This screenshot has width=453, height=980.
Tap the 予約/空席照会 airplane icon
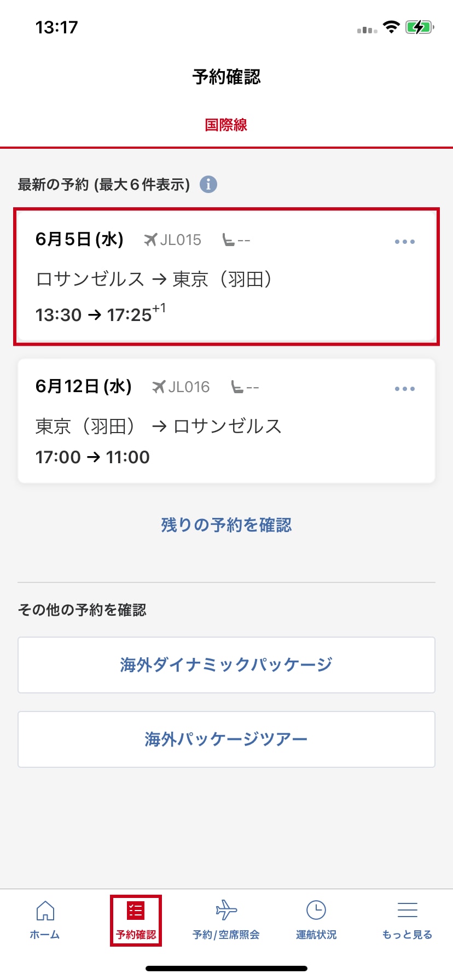click(x=226, y=911)
